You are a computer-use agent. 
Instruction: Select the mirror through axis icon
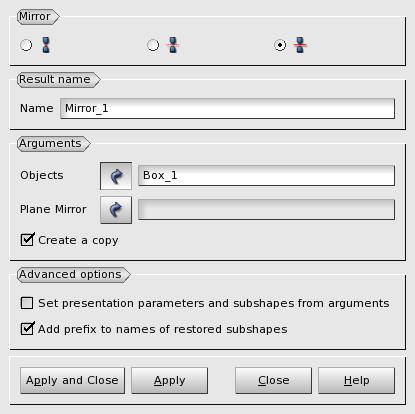(173, 45)
